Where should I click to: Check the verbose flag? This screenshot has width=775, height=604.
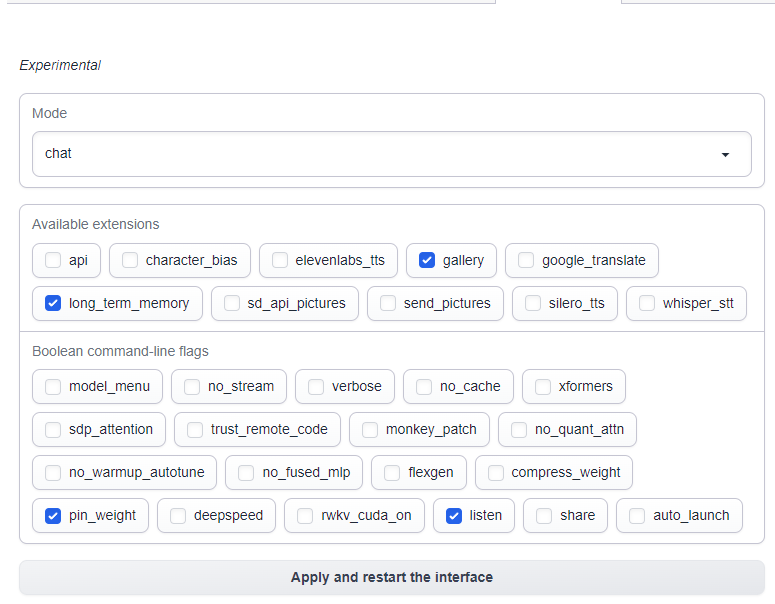click(316, 386)
